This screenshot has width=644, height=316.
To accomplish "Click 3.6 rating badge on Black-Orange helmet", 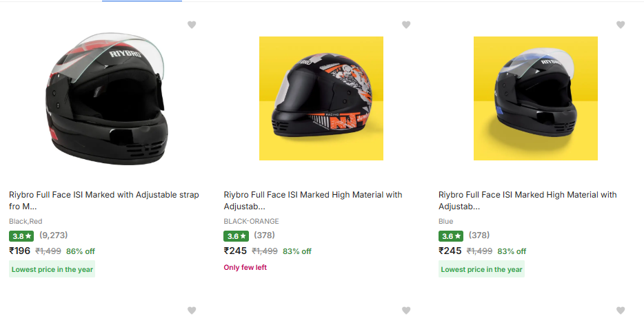I will tap(236, 235).
